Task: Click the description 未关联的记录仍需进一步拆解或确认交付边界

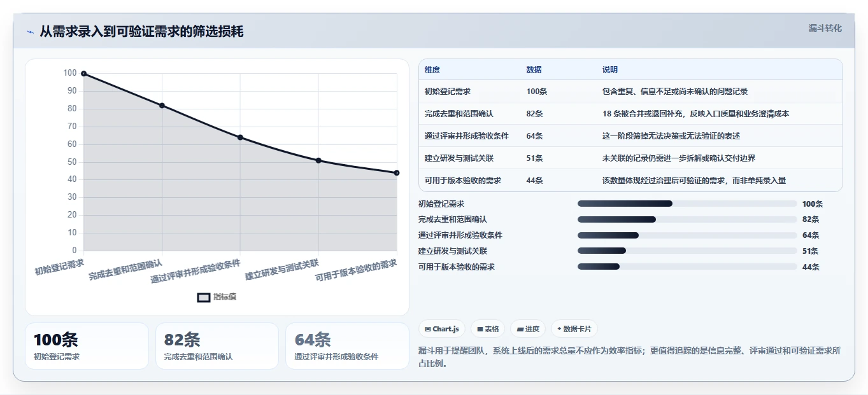Action: pos(679,158)
